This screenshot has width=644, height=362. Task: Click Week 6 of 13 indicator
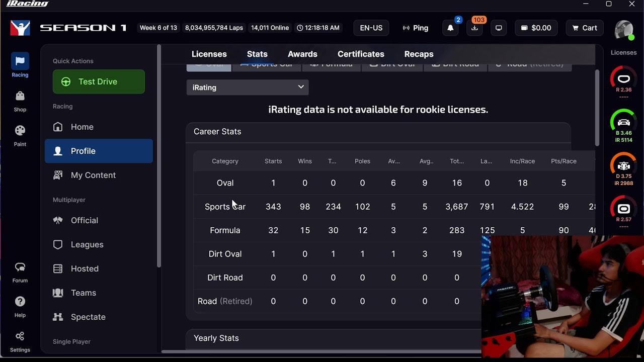[158, 28]
